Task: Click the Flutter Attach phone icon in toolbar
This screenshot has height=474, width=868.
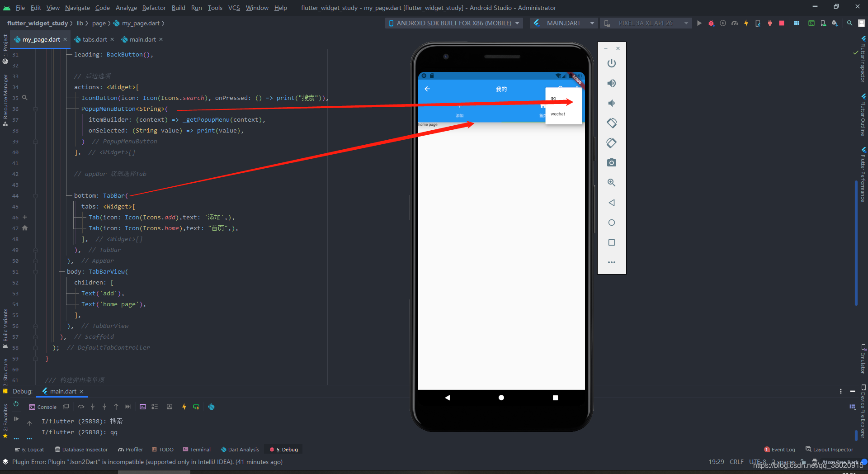Action: pyautogui.click(x=758, y=23)
